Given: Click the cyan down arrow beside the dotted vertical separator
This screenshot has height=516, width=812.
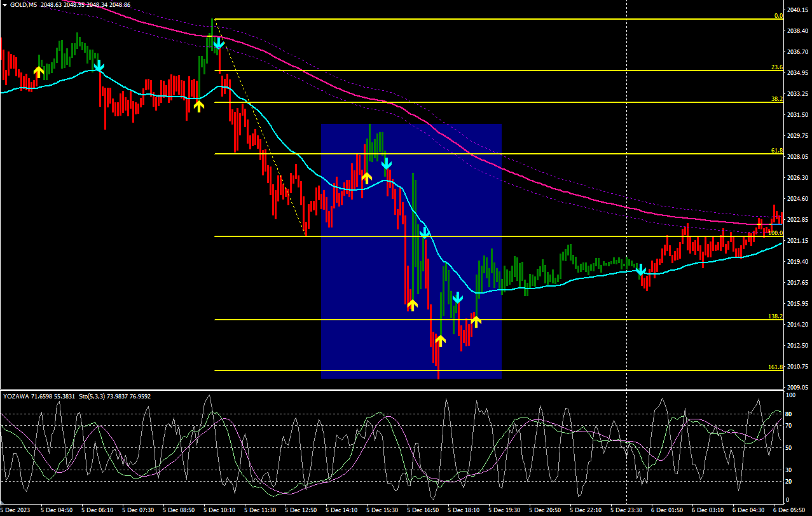Looking at the screenshot, I should coord(642,270).
